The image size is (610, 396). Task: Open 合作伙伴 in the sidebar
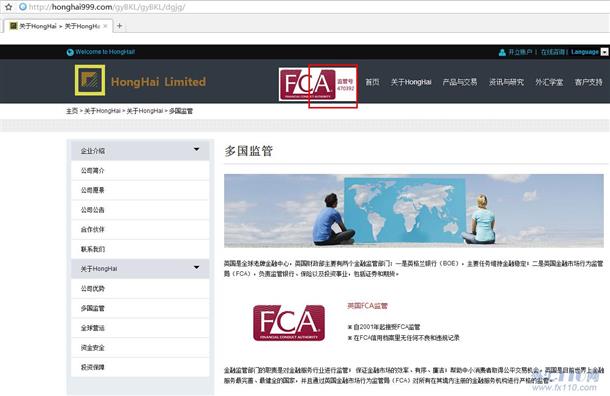coord(140,230)
